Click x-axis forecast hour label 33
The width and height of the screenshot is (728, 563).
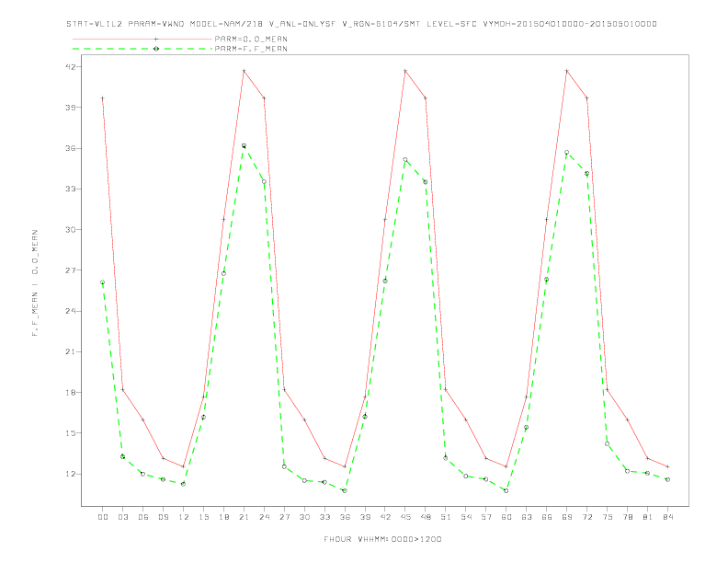(324, 517)
